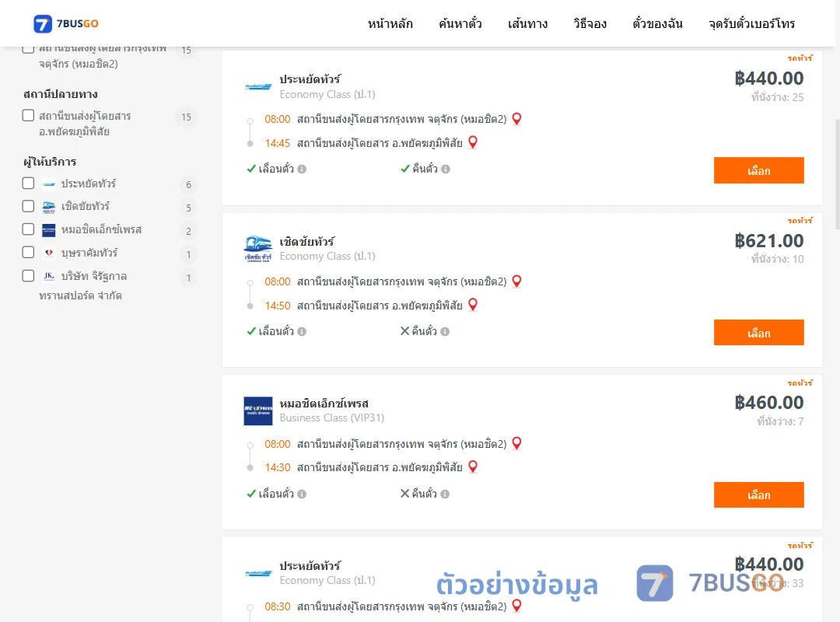Check บุษราคัมทัวร์ operator filter
Viewport: 840px width, 622px height.
29,253
